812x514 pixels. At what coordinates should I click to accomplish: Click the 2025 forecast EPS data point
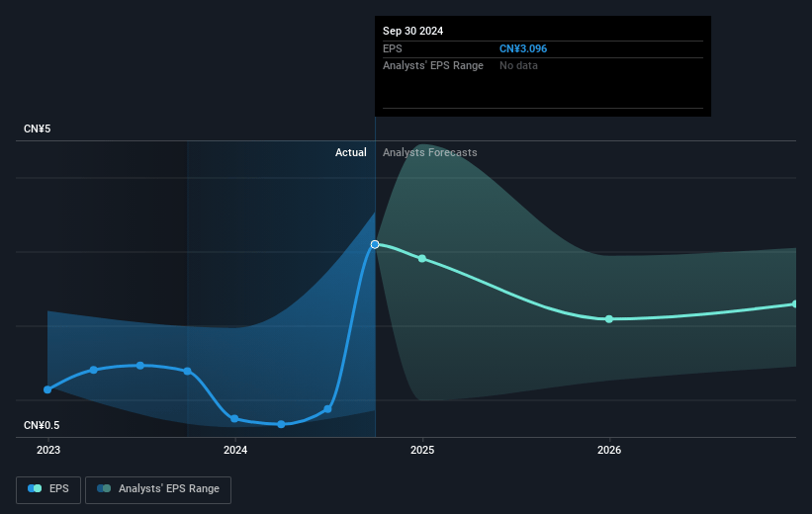[422, 258]
